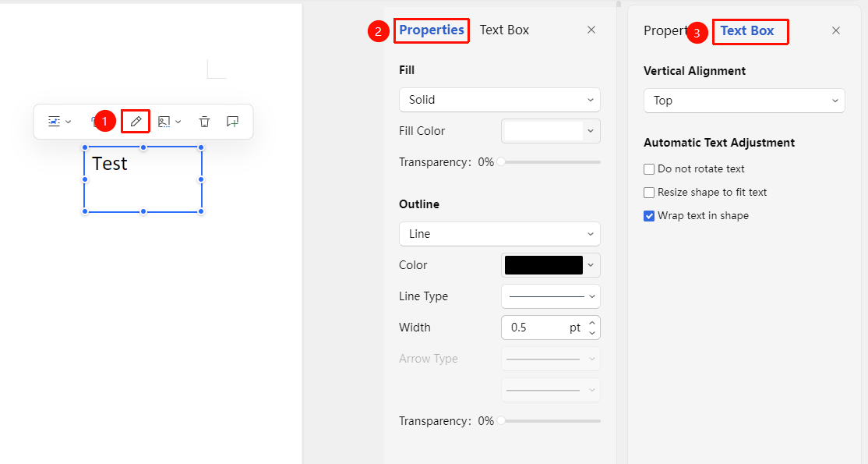The image size is (868, 464).
Task: Adjust the Outline Transparency slider
Action: [x=550, y=421]
